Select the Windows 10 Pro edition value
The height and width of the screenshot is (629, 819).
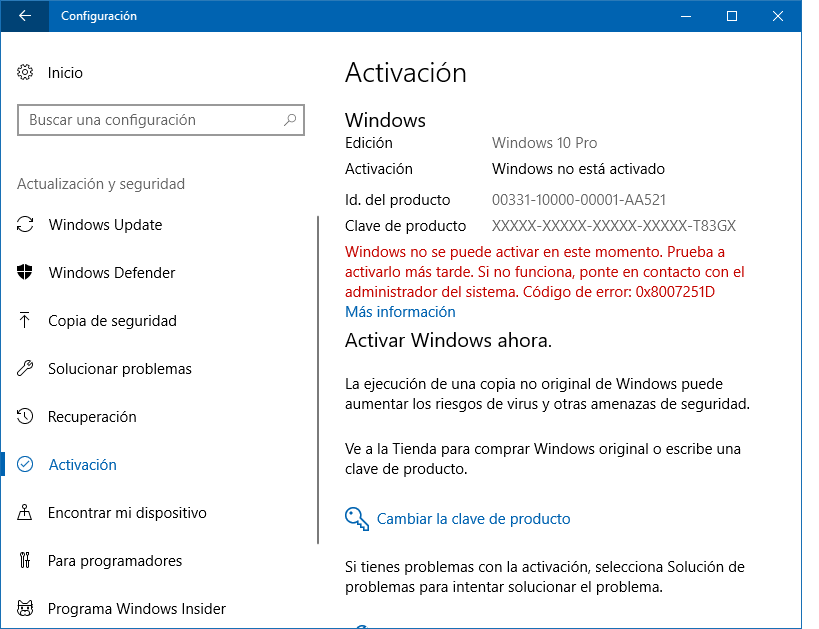click(544, 143)
